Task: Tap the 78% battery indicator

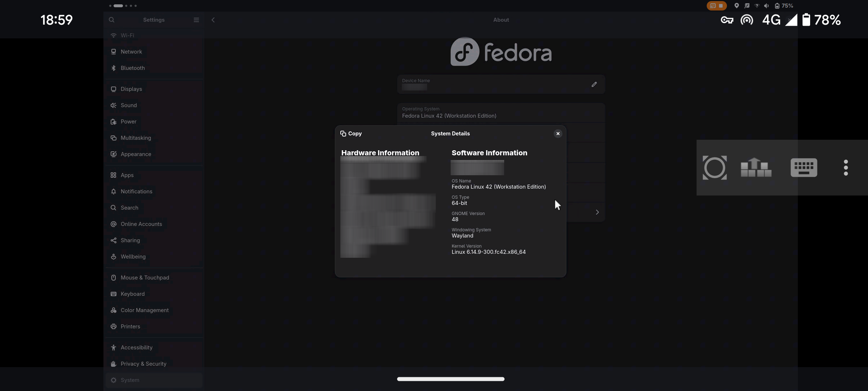Action: pos(822,20)
